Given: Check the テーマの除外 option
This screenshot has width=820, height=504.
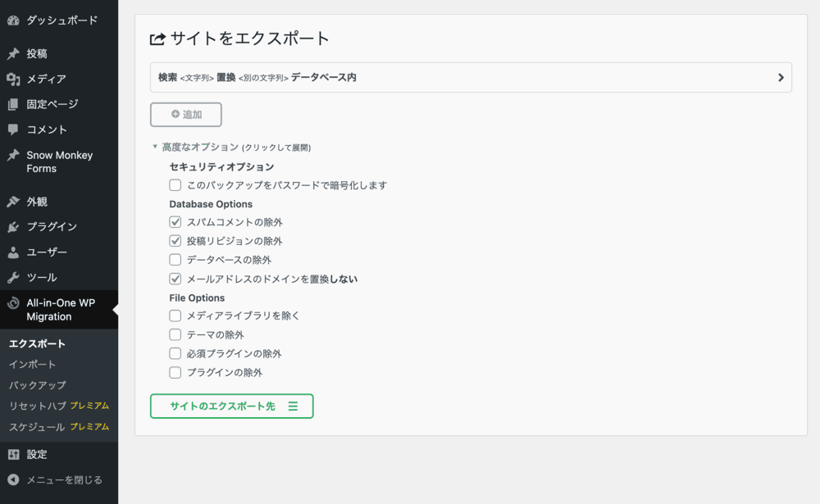Looking at the screenshot, I should 175,334.
